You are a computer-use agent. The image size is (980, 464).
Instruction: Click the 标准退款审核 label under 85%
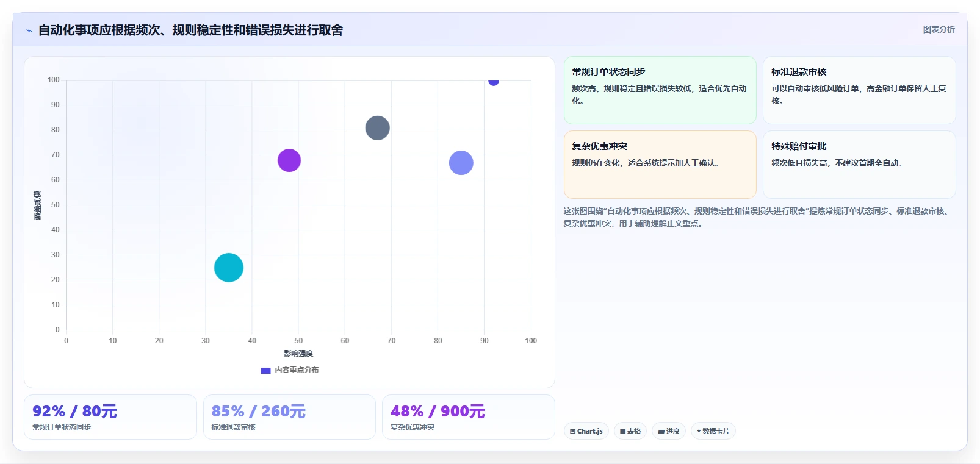234,427
